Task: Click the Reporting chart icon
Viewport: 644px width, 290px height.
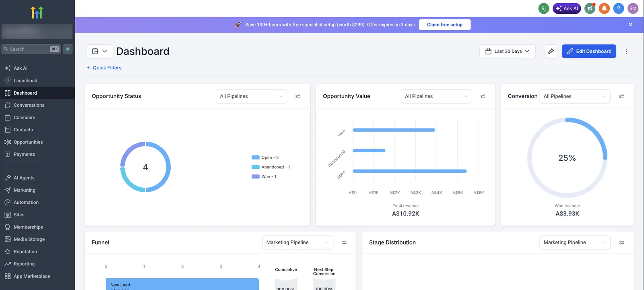Action: [8, 264]
